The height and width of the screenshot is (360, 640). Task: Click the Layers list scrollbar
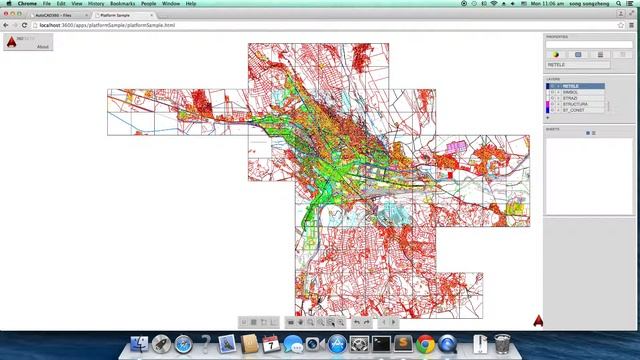(x=608, y=106)
